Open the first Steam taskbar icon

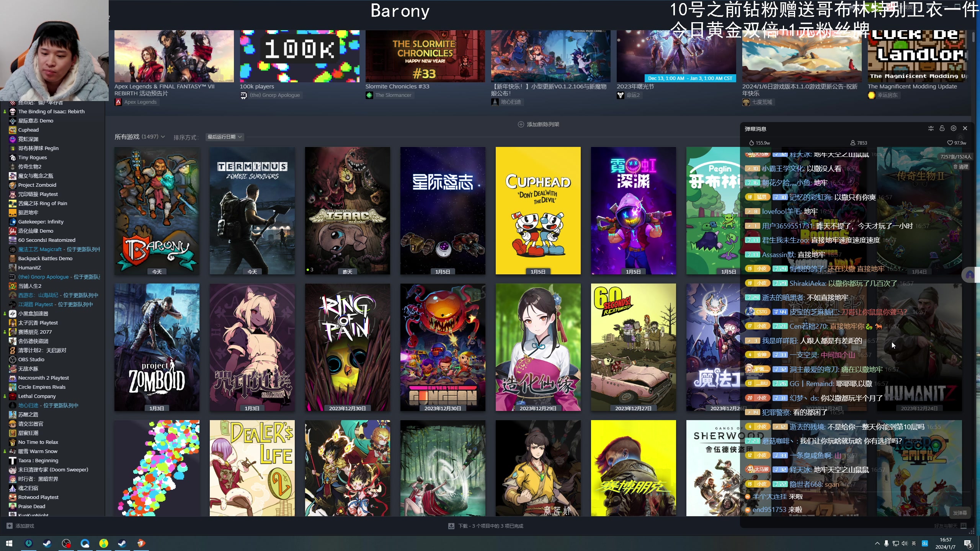[x=47, y=543]
